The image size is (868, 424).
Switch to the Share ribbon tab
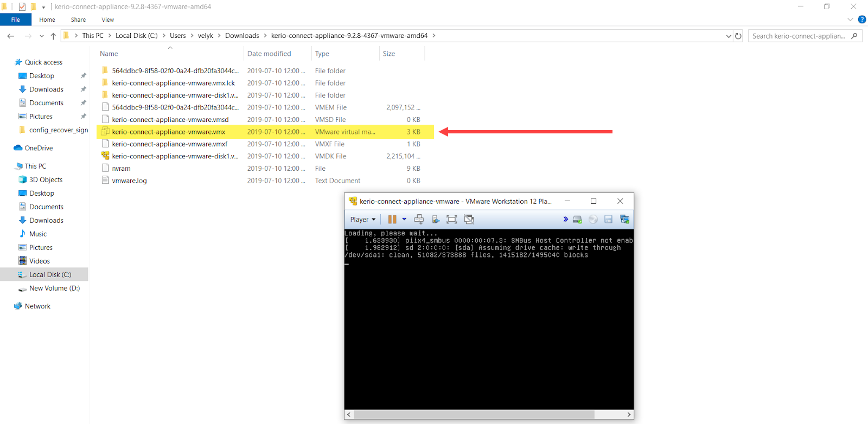point(78,20)
